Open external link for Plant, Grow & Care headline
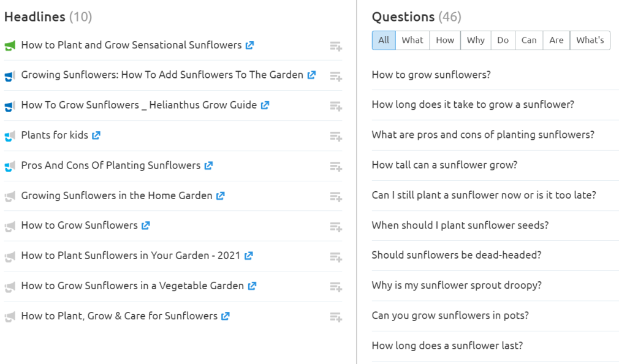619x364 pixels. coord(226,316)
